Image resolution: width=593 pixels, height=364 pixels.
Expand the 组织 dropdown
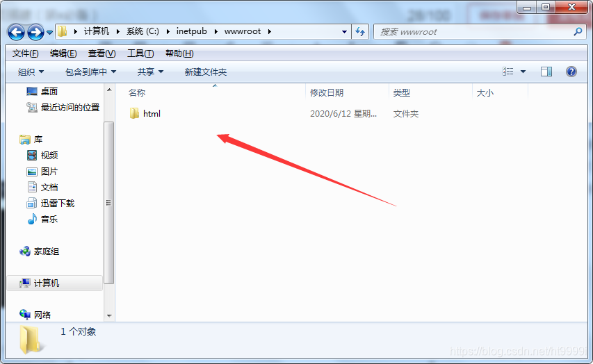tap(31, 72)
